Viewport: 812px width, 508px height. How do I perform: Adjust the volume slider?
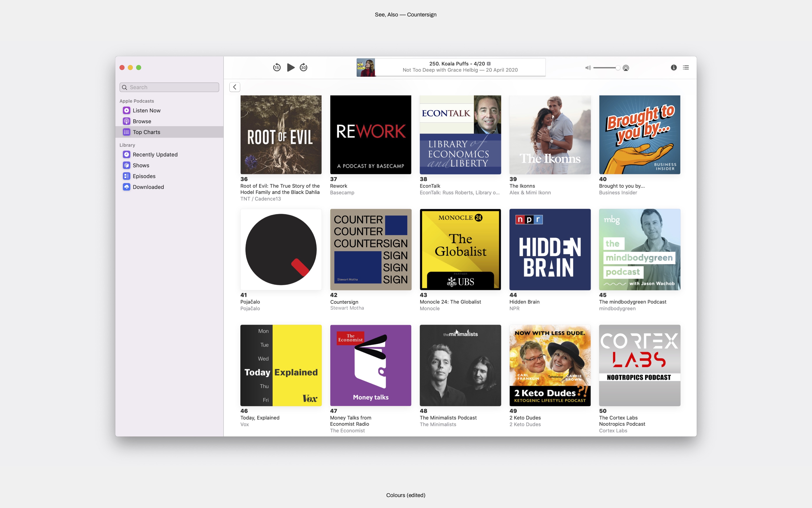click(x=606, y=68)
